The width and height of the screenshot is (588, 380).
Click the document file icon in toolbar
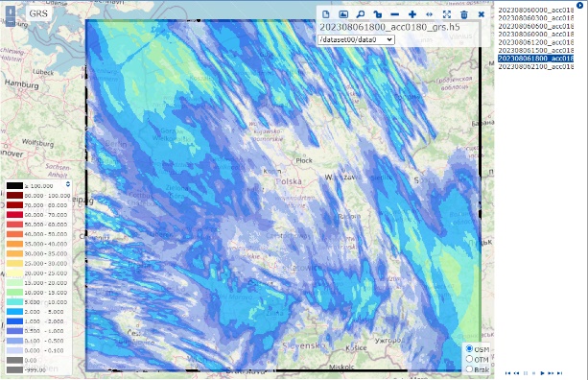point(325,14)
